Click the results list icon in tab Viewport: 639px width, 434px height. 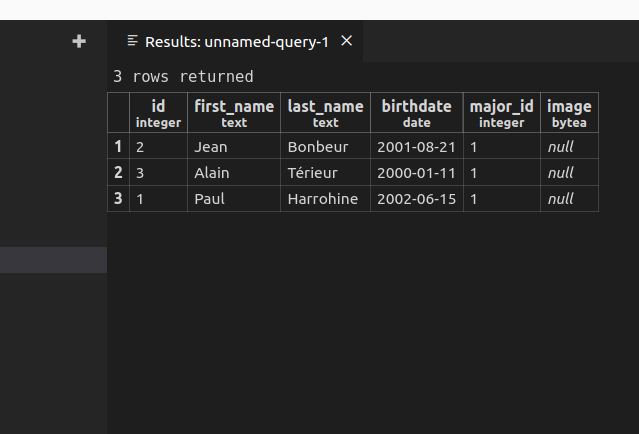tap(132, 41)
